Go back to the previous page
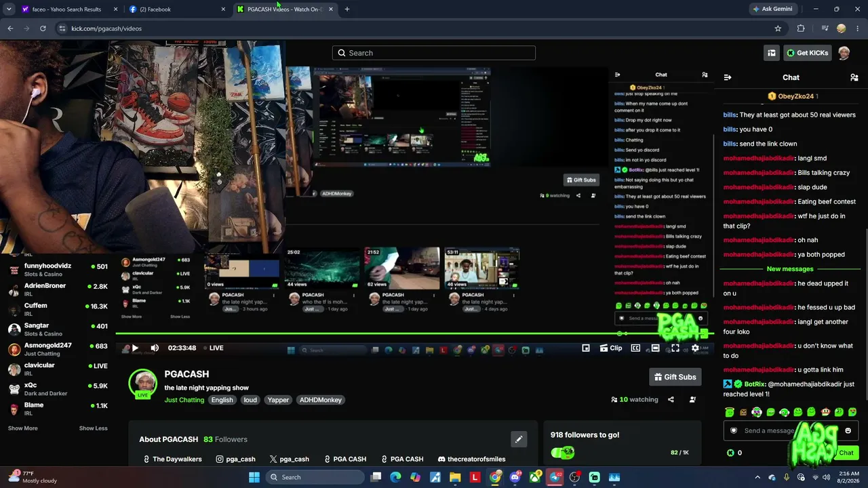Image resolution: width=868 pixels, height=488 pixels. pos(10,28)
